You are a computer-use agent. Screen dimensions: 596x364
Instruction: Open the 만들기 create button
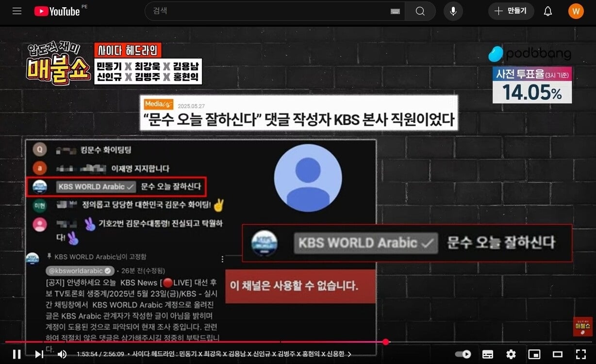(x=511, y=11)
